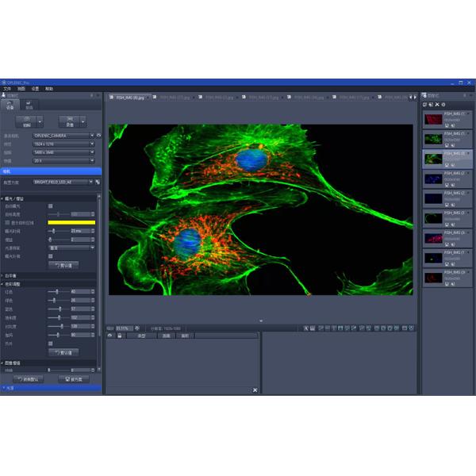Open the 1924 x 1216 resolution dropdown
The width and height of the screenshot is (476, 476).
pos(63,144)
